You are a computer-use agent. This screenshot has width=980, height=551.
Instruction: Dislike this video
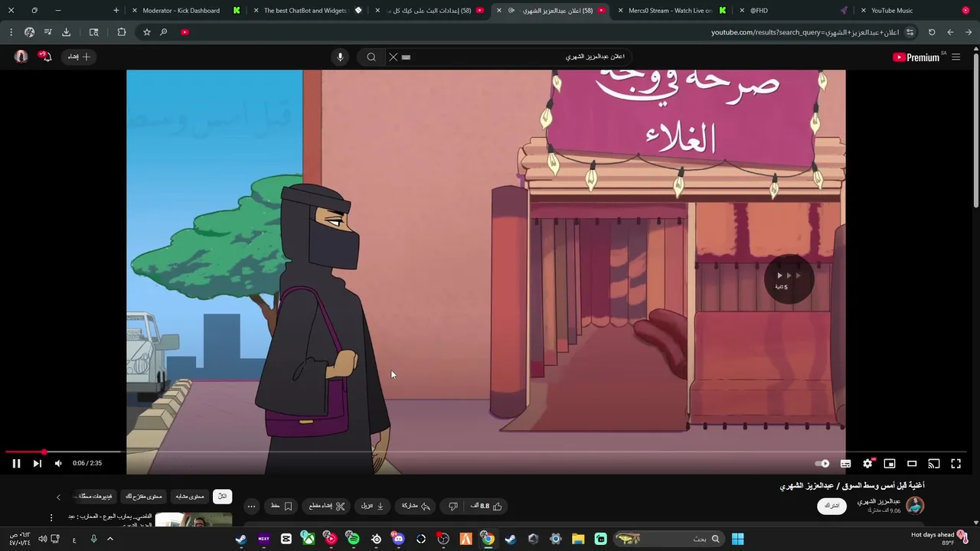[x=453, y=506]
